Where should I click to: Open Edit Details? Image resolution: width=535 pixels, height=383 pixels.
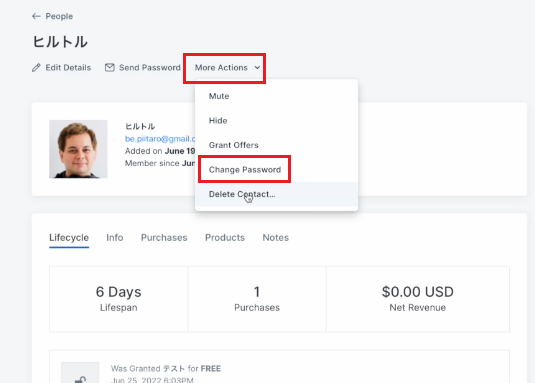coord(61,68)
